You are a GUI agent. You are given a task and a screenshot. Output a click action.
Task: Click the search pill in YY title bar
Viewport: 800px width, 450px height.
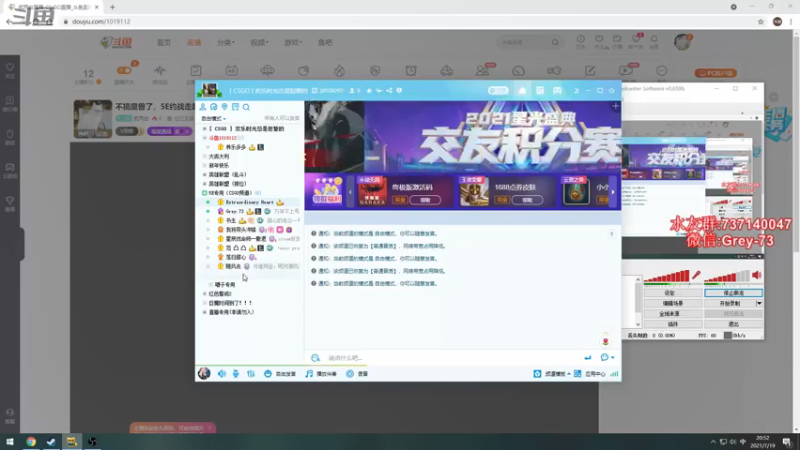[x=498, y=90]
